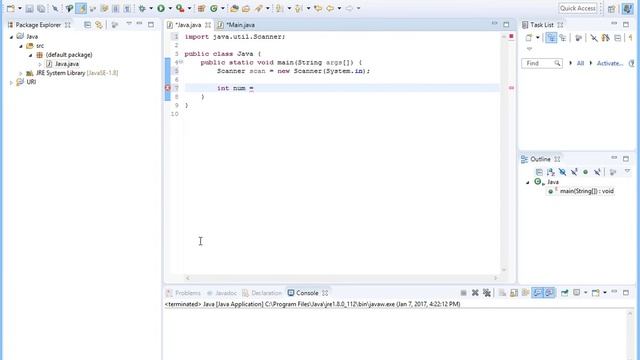Click the Open Perspective icon
The height and width of the screenshot is (360, 640).
pos(611,9)
